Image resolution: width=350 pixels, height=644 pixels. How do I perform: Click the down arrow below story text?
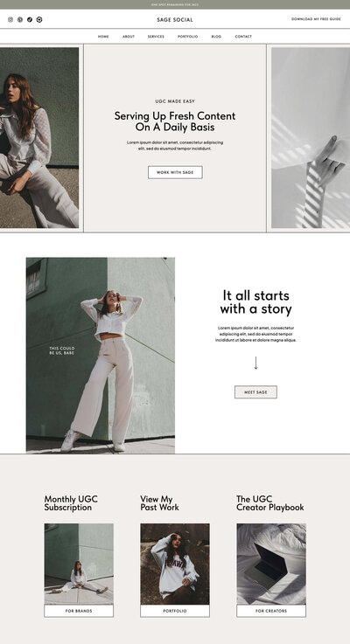pyautogui.click(x=255, y=364)
